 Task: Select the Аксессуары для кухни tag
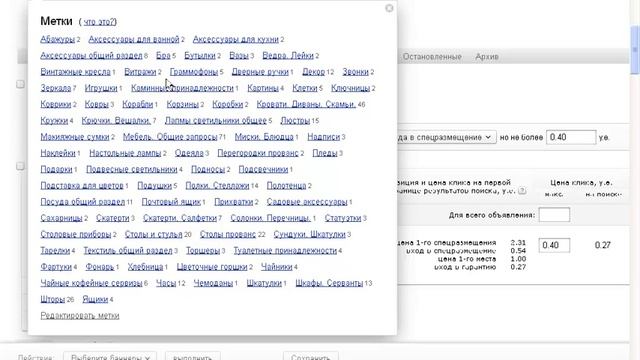pyautogui.click(x=236, y=39)
